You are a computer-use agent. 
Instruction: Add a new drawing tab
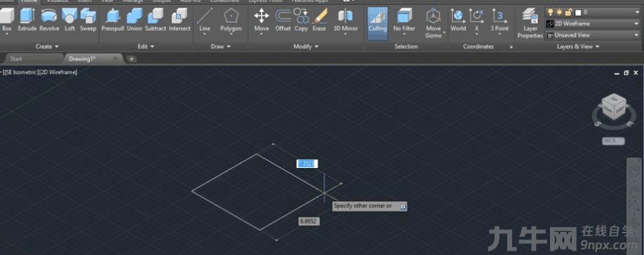(x=131, y=59)
